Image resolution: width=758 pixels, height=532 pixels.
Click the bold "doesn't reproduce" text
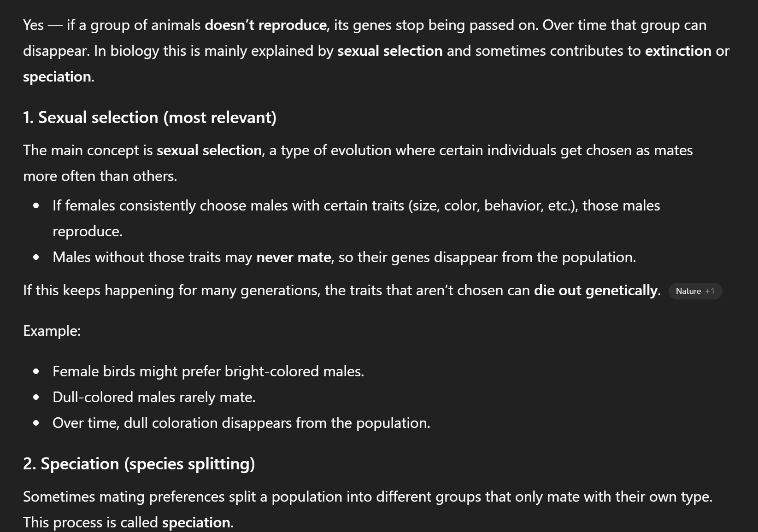(x=265, y=25)
